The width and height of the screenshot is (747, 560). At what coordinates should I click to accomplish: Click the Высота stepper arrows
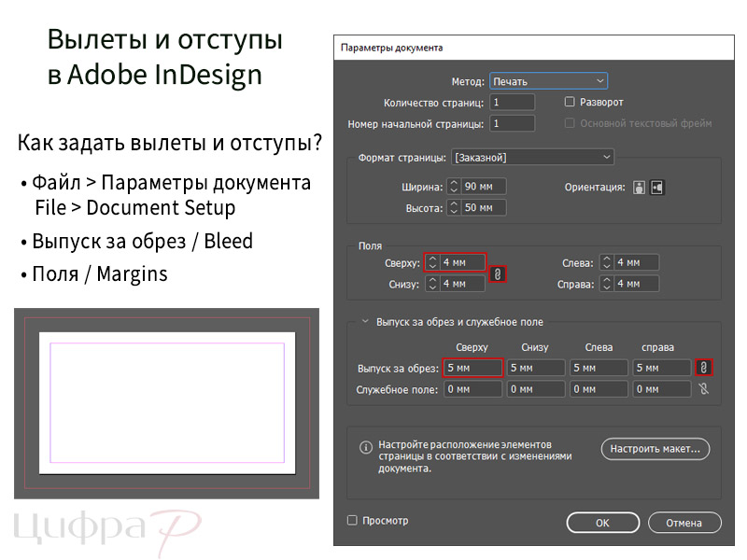click(454, 207)
